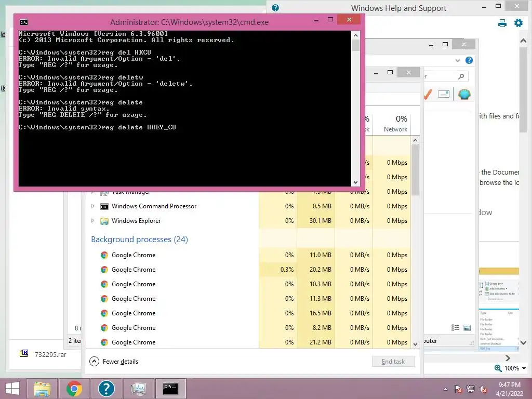Switch Explorer to details list view
Image resolution: width=532 pixels, height=399 pixels.
tap(455, 328)
